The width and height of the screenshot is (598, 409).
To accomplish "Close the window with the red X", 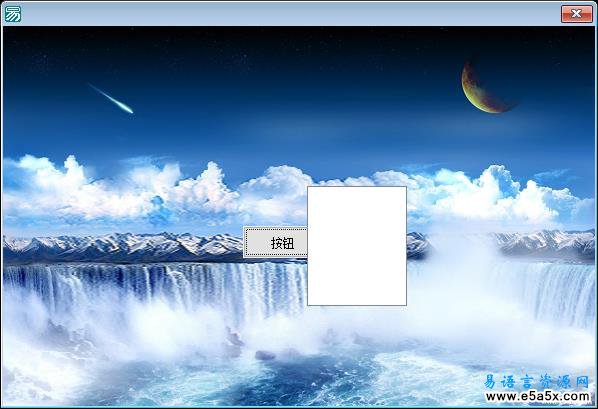I will pos(576,14).
